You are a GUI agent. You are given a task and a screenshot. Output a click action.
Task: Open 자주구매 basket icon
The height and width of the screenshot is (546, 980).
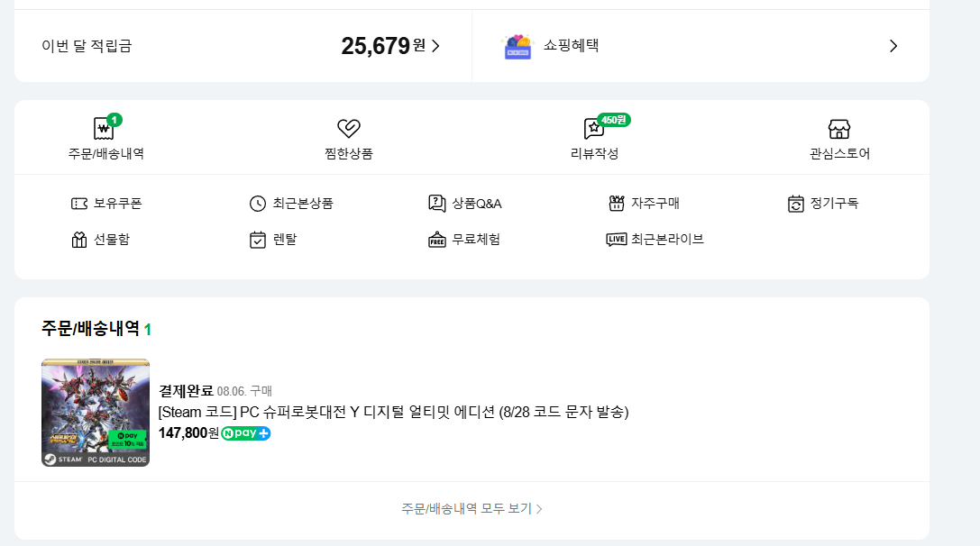[x=617, y=204]
